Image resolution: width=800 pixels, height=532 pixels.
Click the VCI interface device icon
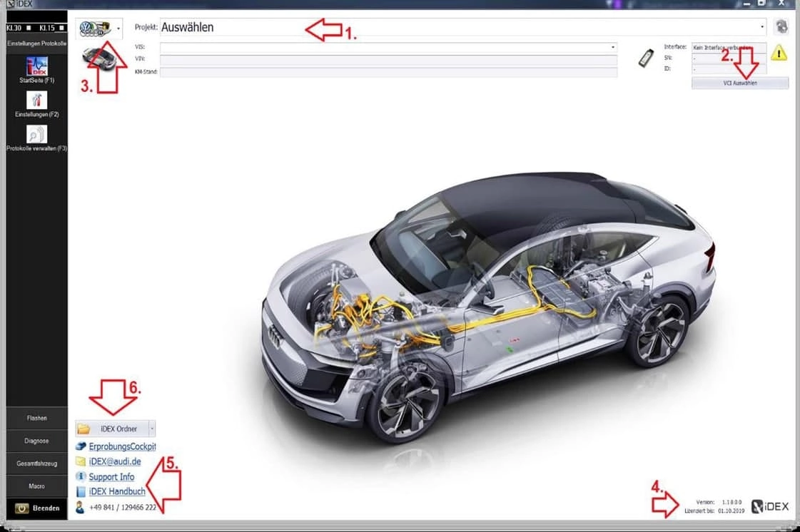click(x=646, y=58)
